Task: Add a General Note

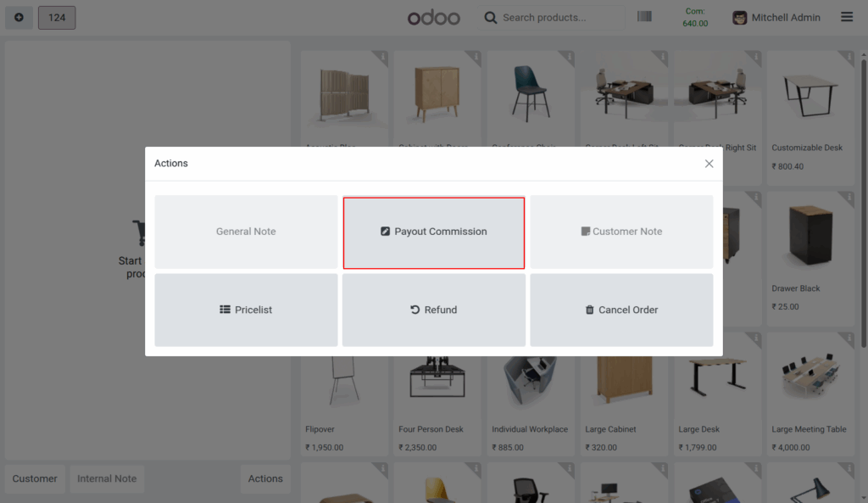Action: click(246, 231)
